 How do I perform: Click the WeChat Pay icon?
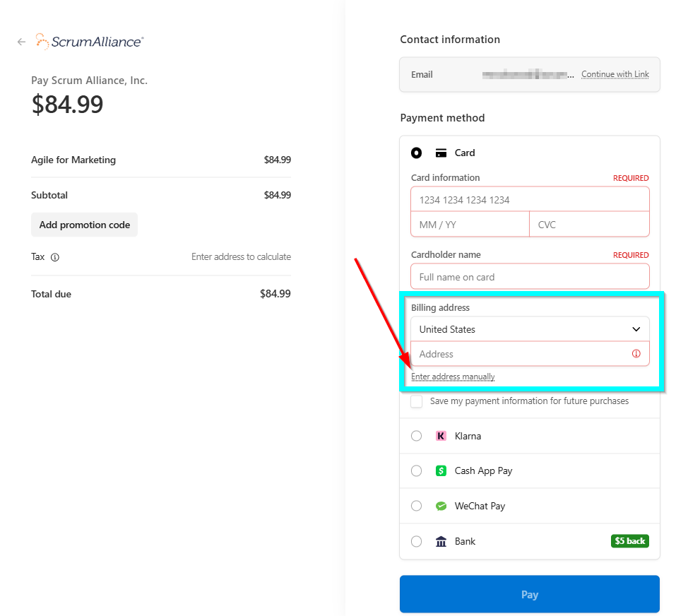pyautogui.click(x=441, y=506)
